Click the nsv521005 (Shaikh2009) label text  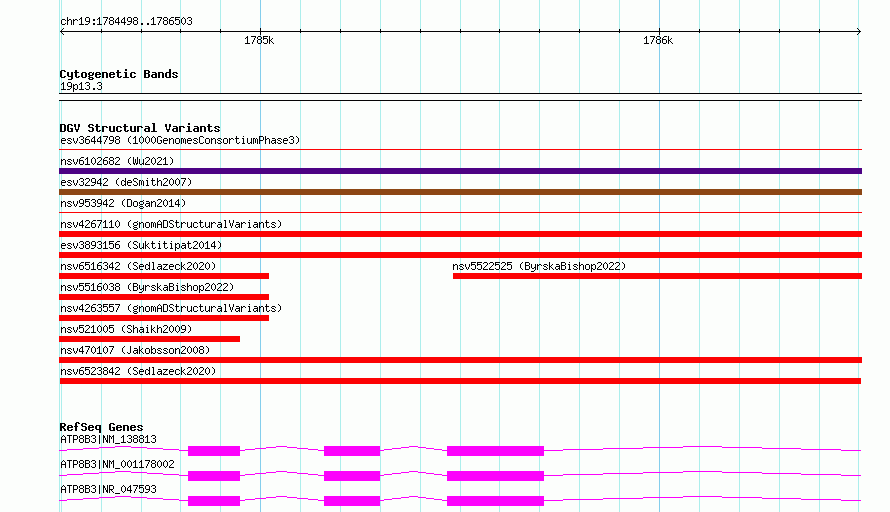click(x=126, y=329)
